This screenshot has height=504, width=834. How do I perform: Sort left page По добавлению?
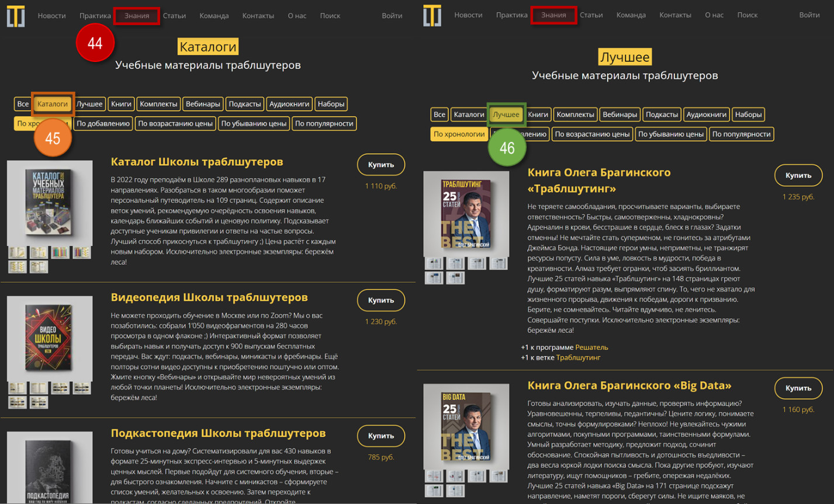coord(103,123)
